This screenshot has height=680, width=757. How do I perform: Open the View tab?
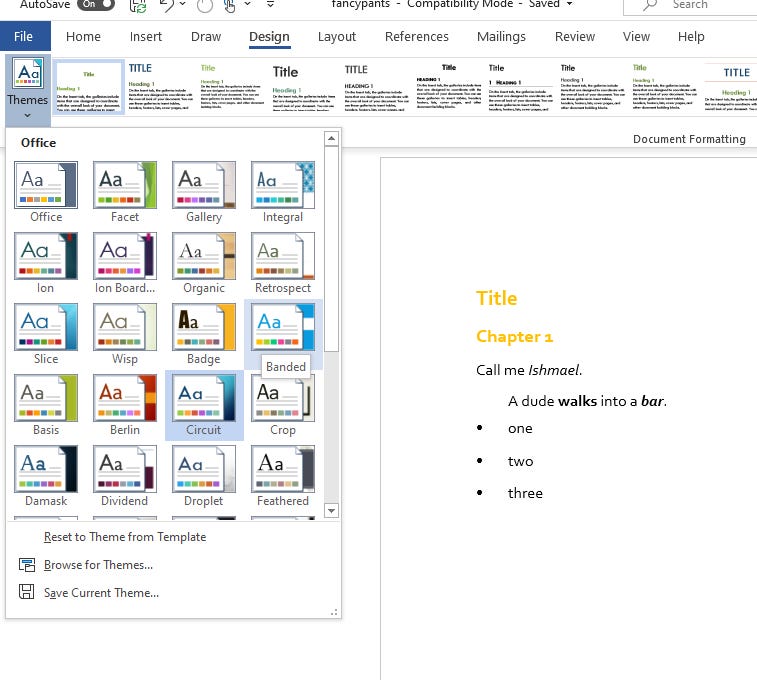(636, 37)
